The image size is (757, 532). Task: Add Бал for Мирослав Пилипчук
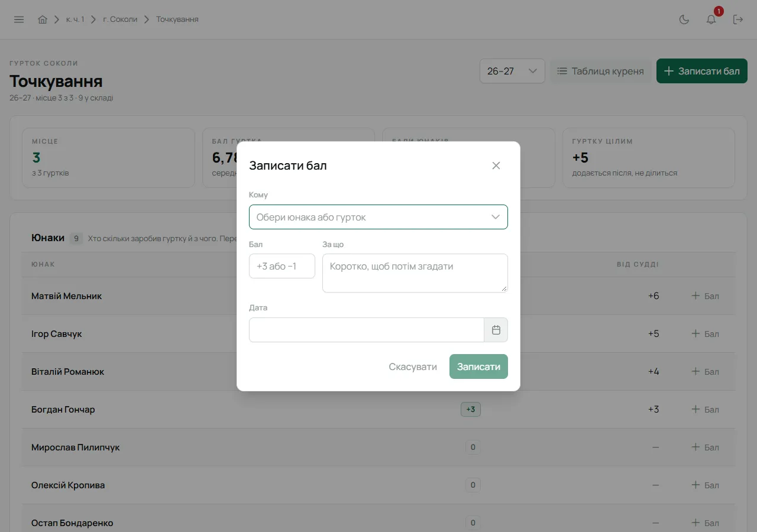(706, 447)
